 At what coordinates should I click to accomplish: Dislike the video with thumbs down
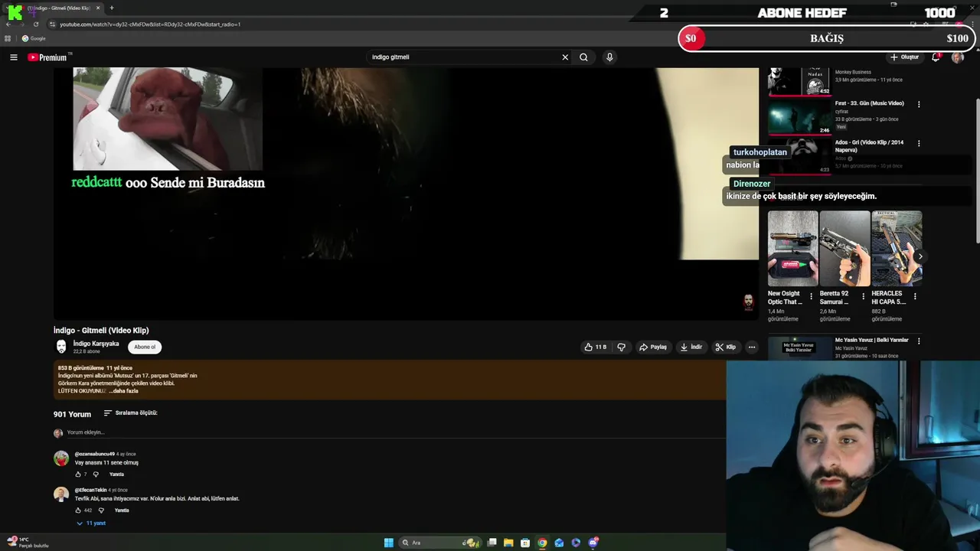coord(621,347)
